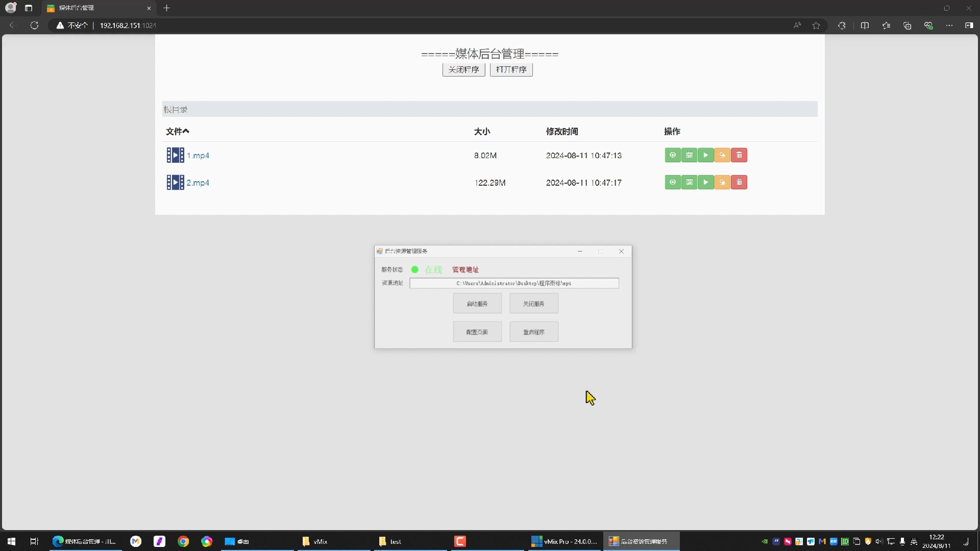This screenshot has width=980, height=551.
Task: Open the collections icon in the browser toolbar
Action: tap(907, 26)
